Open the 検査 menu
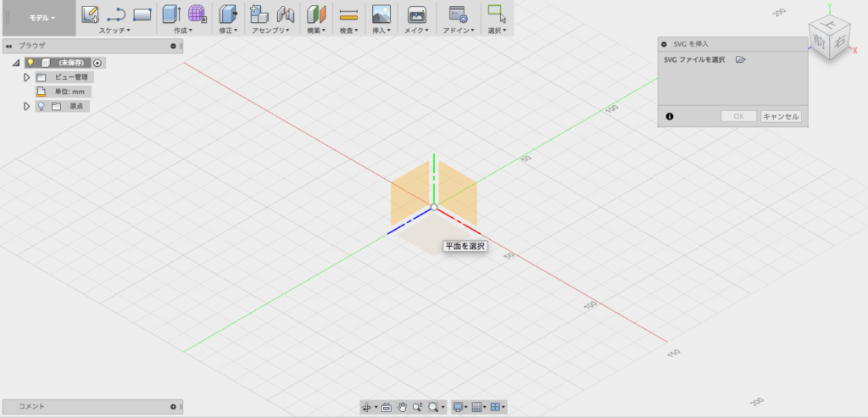The height and width of the screenshot is (418, 868). click(348, 31)
